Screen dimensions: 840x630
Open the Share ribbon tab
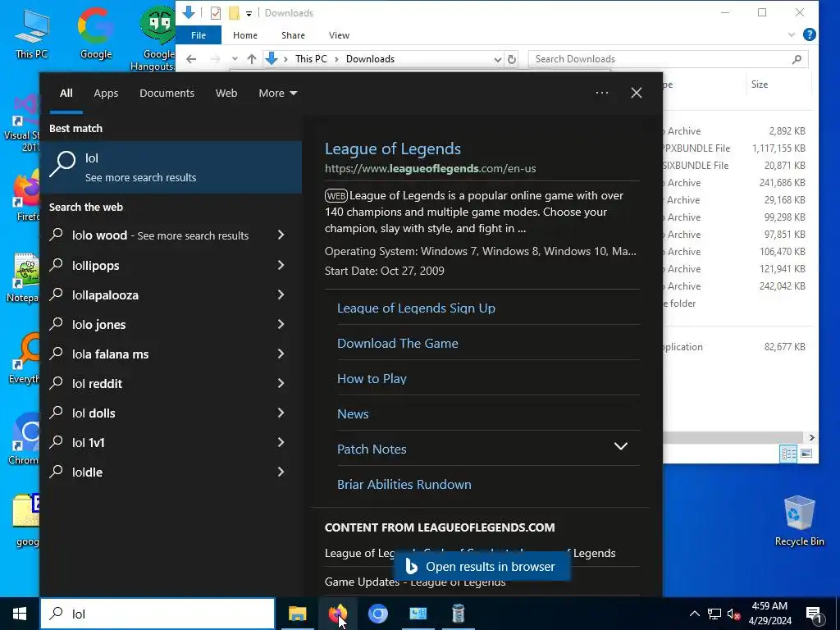tap(293, 34)
